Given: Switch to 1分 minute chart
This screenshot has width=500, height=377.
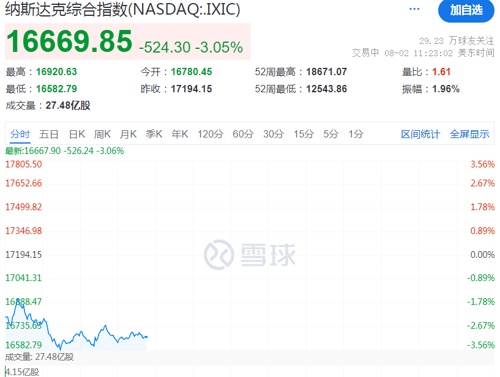Looking at the screenshot, I should point(356,134).
